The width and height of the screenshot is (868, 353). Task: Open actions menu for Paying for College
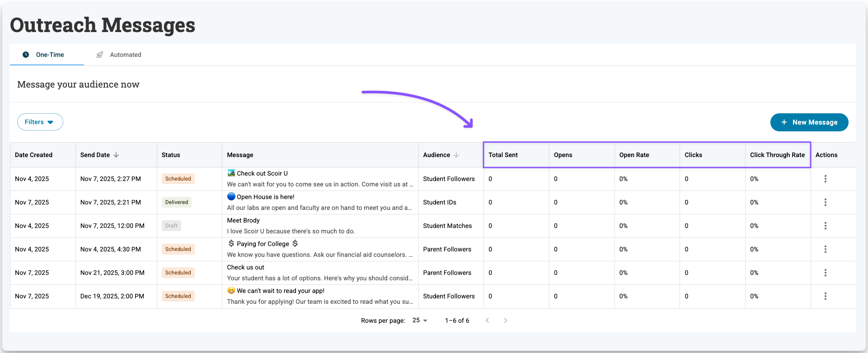click(x=825, y=249)
